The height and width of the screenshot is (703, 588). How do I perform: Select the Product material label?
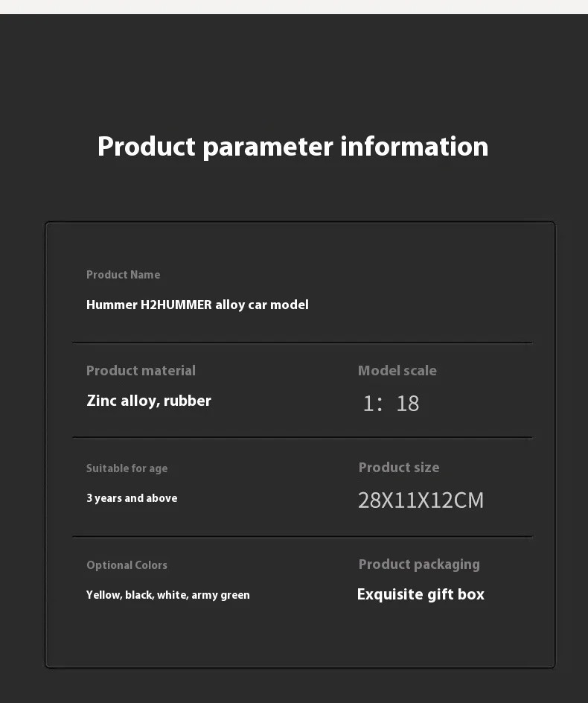[x=141, y=370]
